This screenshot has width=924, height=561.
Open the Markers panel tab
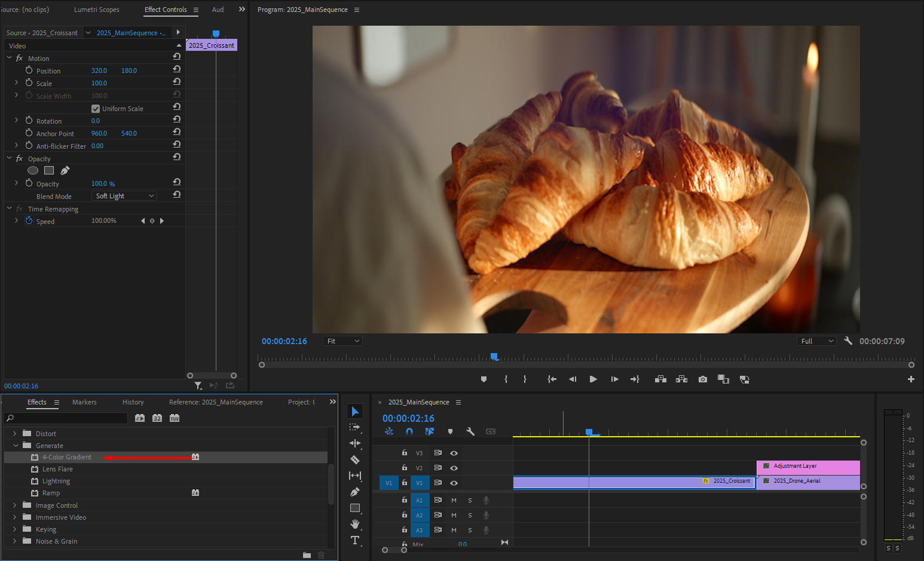[x=84, y=402]
